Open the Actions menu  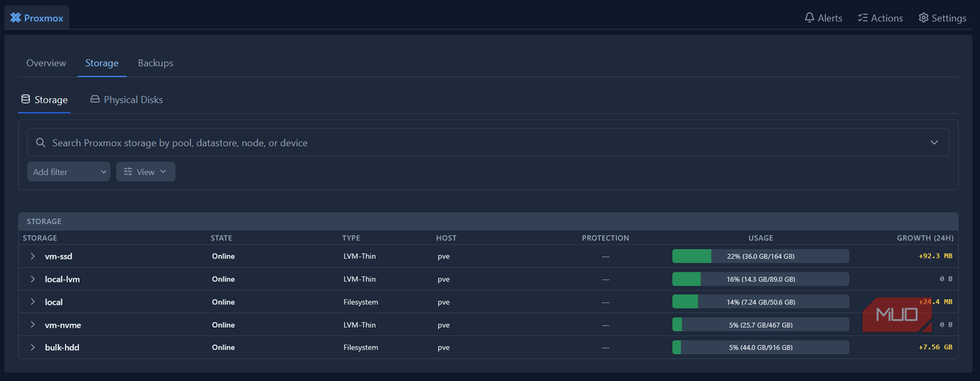pos(880,18)
